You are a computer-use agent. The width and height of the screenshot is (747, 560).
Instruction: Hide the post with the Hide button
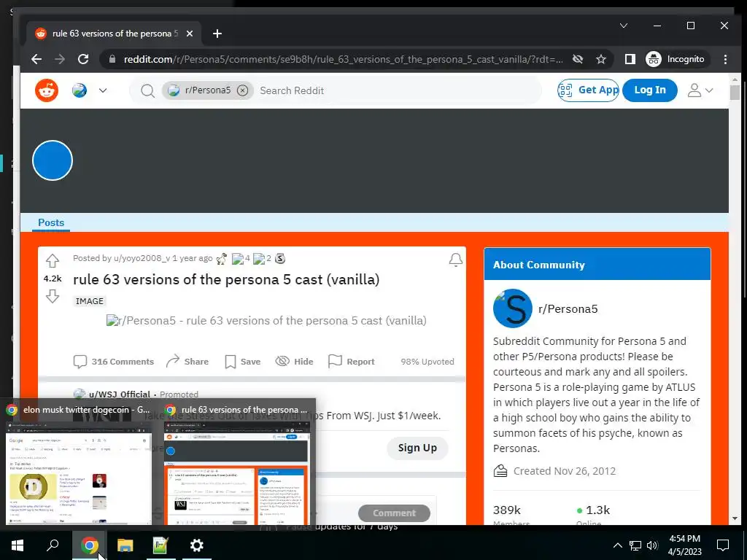click(295, 362)
